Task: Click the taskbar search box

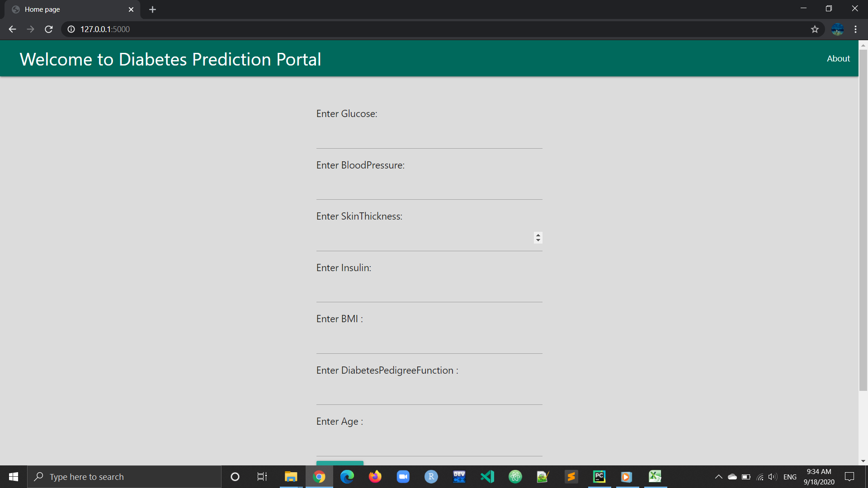Action: pos(124,477)
